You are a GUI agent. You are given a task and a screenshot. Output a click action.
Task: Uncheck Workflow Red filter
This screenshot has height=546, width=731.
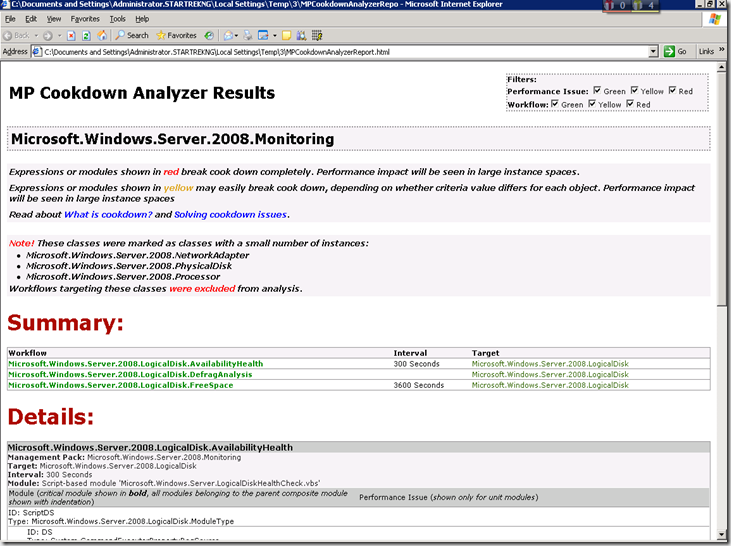click(x=630, y=104)
